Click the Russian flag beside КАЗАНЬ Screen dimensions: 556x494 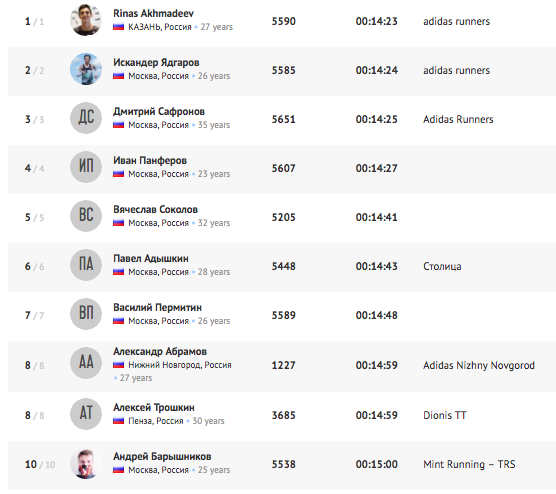pyautogui.click(x=118, y=27)
